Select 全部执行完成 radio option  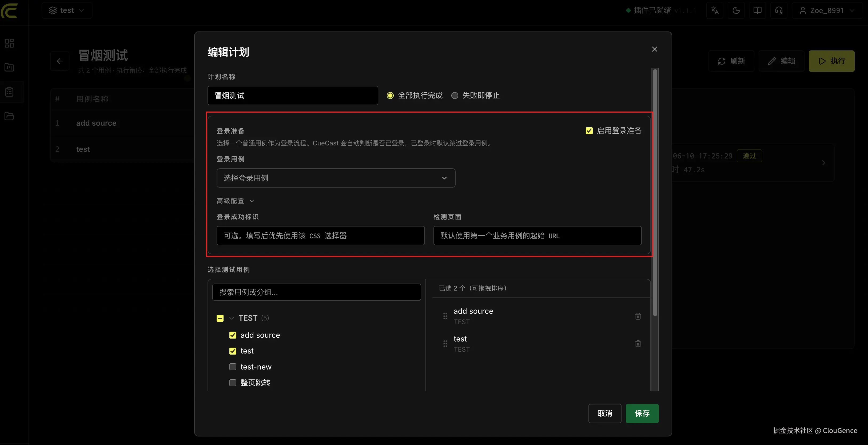[x=390, y=96]
